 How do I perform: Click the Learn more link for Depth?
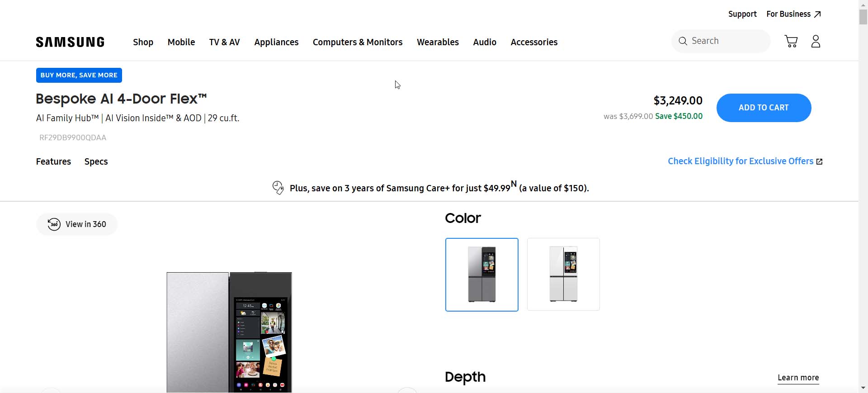point(798,378)
